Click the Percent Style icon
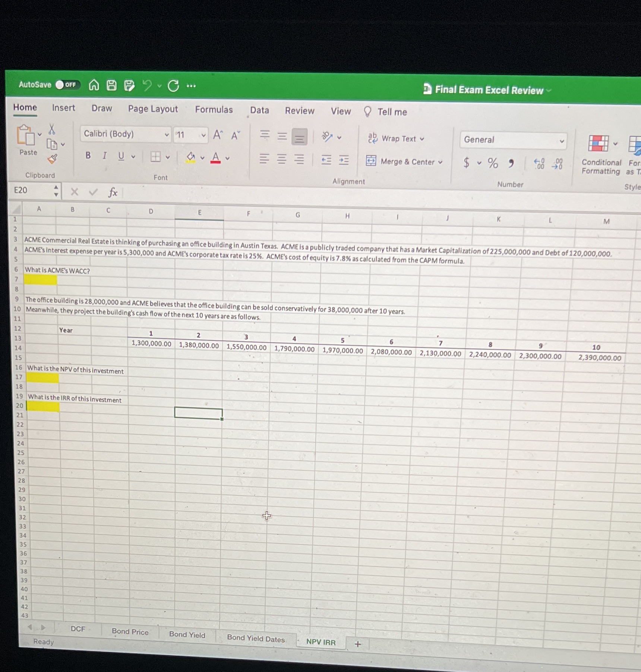 pos(493,163)
